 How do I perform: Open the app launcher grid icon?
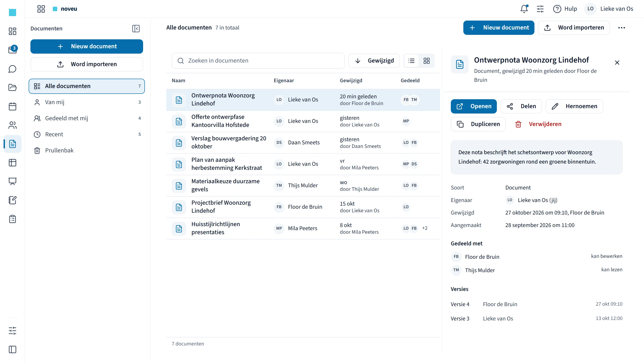pos(41,9)
